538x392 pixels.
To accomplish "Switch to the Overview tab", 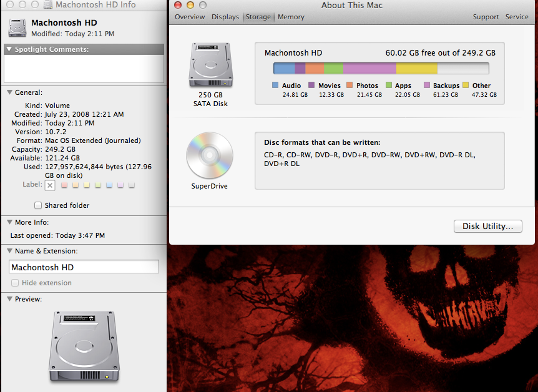I will coord(190,17).
